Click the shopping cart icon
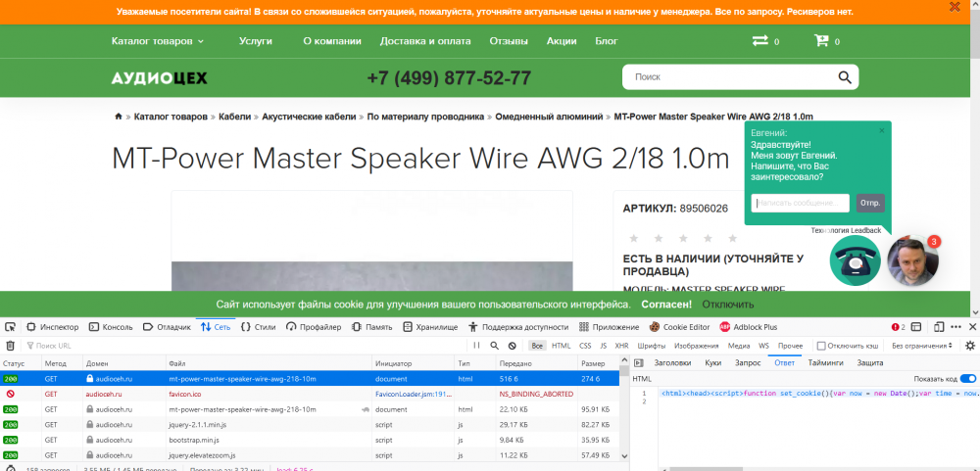The image size is (980, 471). 820,40
